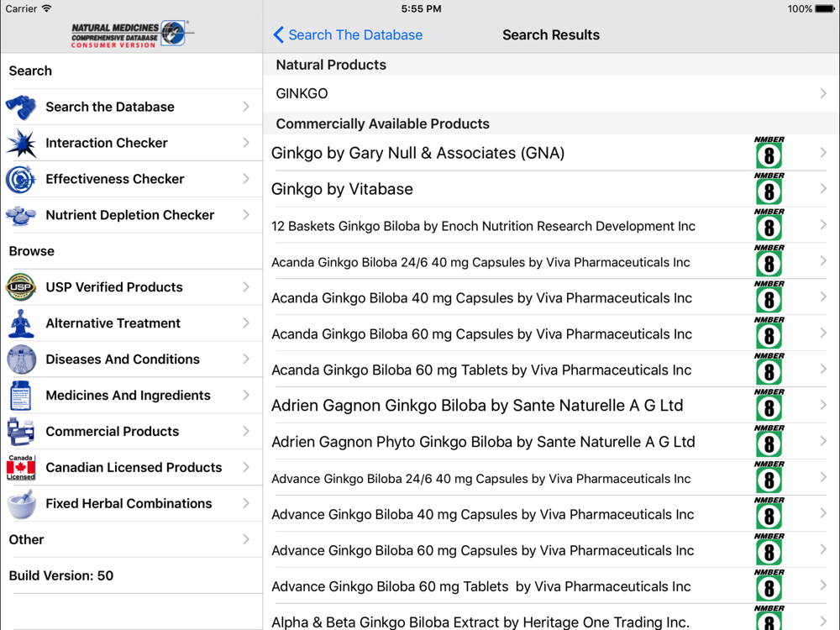Click the chevron for 12 Baskets Ginkgo Biloba
840x630 pixels.
point(823,224)
